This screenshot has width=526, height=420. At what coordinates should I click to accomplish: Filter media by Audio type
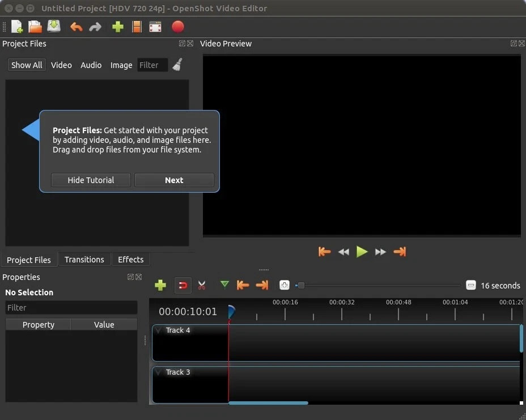[91, 65]
